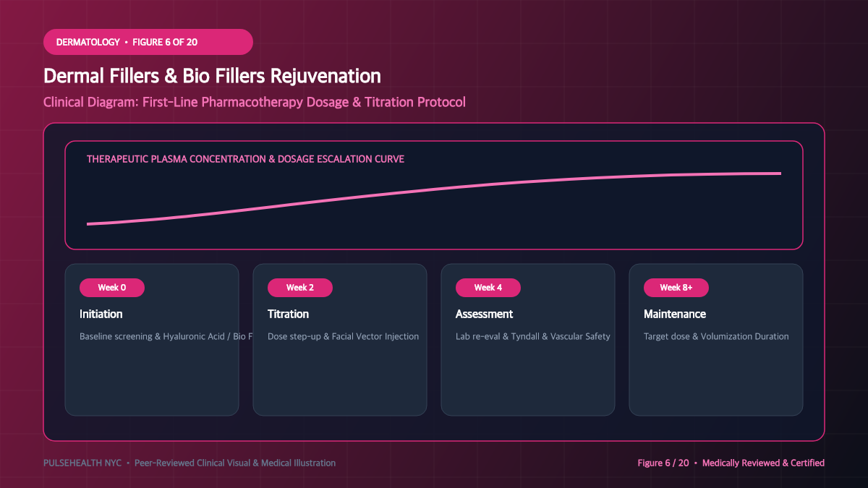The image size is (868, 488).
Task: Select the Assessment card heading
Action: pos(485,314)
